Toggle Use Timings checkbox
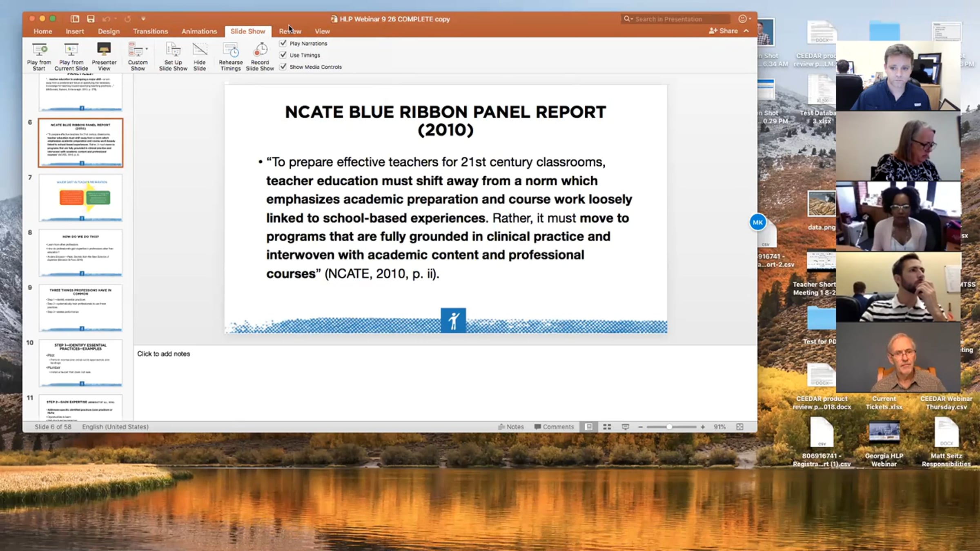This screenshot has width=980, height=551. point(283,55)
